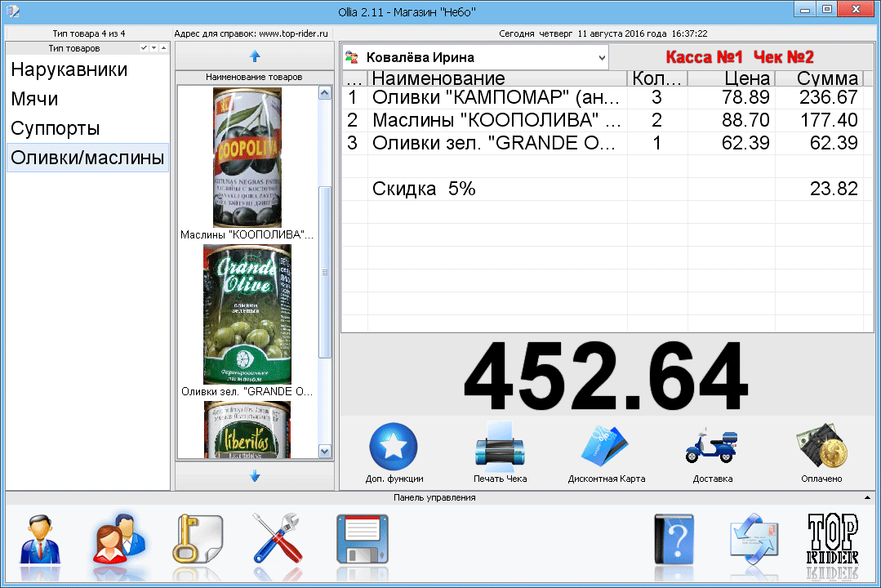Click the blue down arrow button below products
The height and width of the screenshot is (588, 881).
[255, 476]
